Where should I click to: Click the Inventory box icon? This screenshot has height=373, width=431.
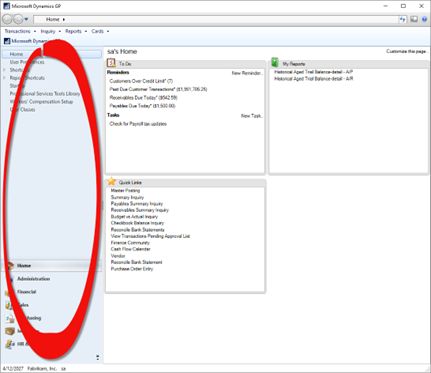coord(10,331)
